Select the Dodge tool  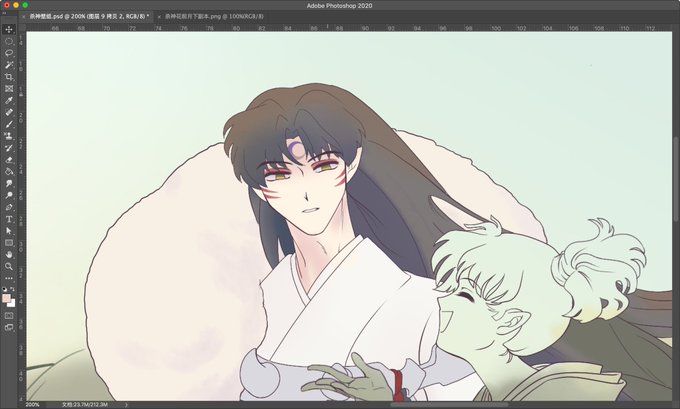[x=9, y=195]
